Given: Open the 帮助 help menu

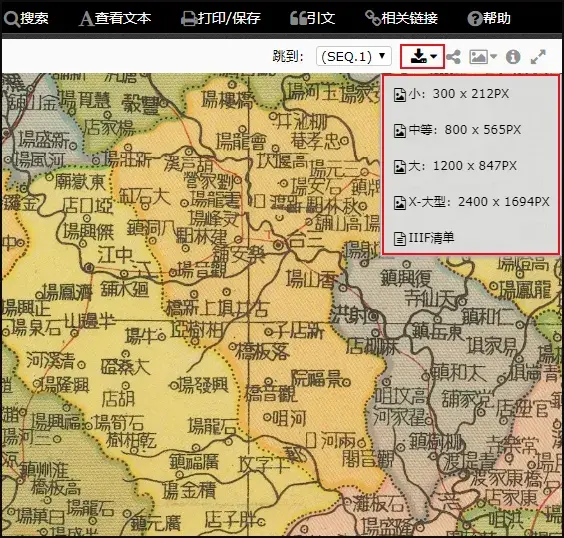Looking at the screenshot, I should 489,18.
